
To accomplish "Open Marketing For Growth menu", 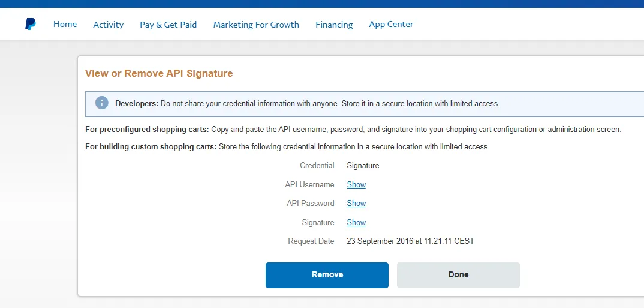I will pos(256,25).
